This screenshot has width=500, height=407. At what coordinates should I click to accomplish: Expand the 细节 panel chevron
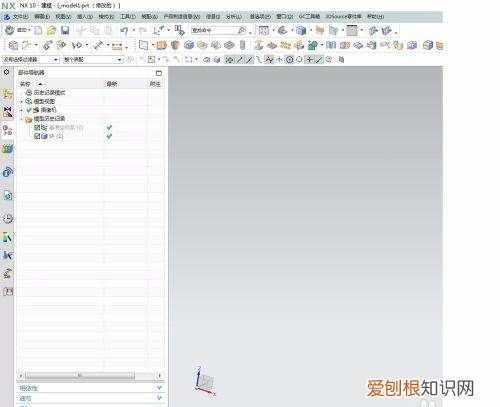(159, 398)
